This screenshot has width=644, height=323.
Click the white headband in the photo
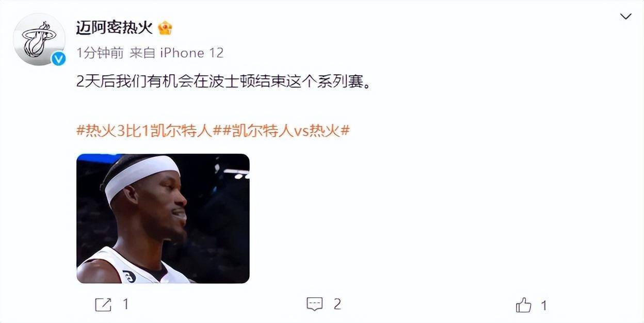[x=142, y=177]
